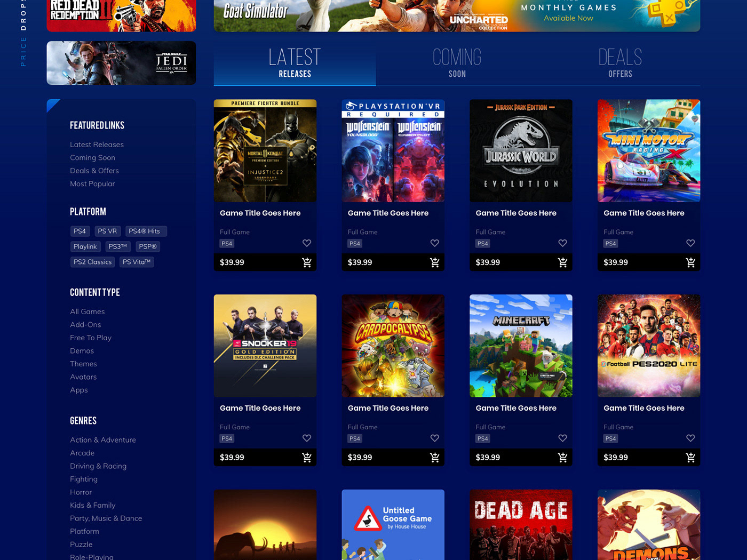Open Star Wars Jedi Fallen Order banner
Viewport: 747px width, 560px height.
(x=121, y=63)
